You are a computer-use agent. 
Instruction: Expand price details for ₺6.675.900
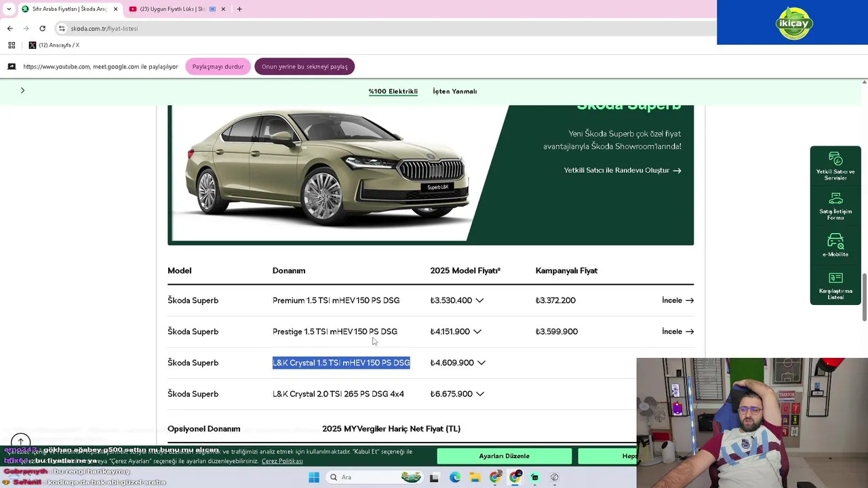(480, 394)
